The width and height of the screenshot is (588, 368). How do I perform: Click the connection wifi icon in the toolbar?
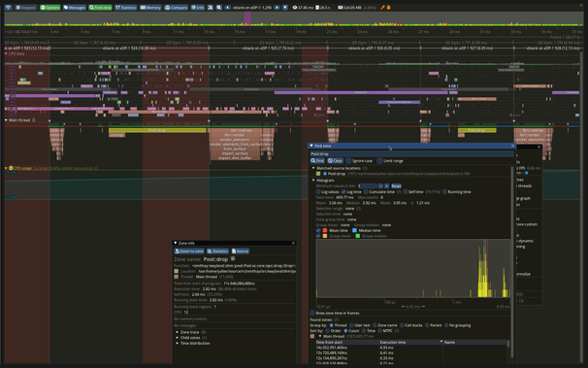8,7
